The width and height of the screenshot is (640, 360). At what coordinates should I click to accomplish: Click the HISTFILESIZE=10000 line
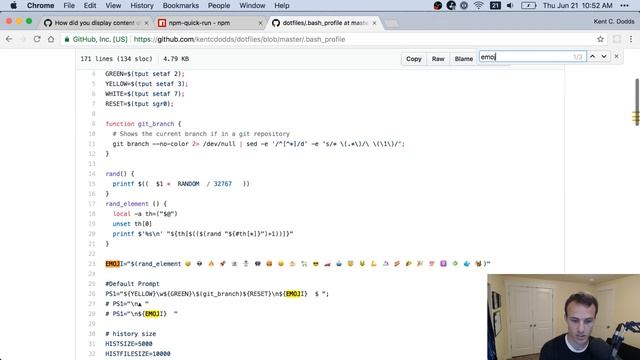tap(138, 353)
